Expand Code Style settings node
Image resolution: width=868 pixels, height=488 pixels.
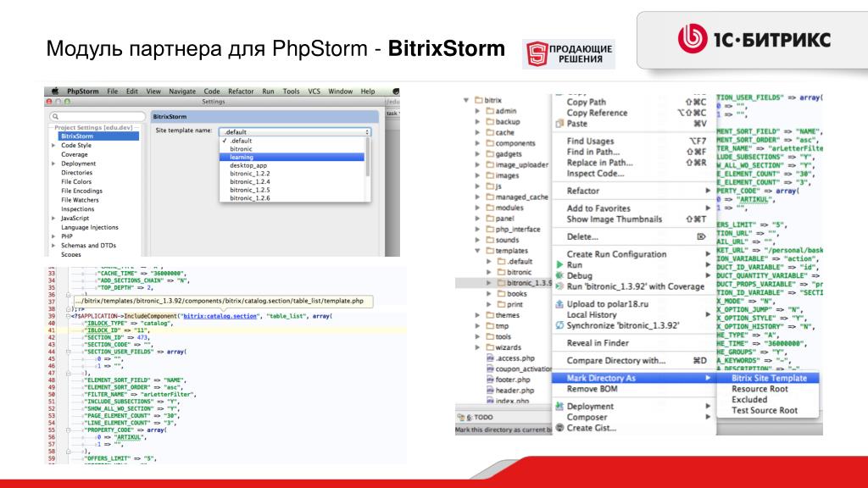click(53, 146)
